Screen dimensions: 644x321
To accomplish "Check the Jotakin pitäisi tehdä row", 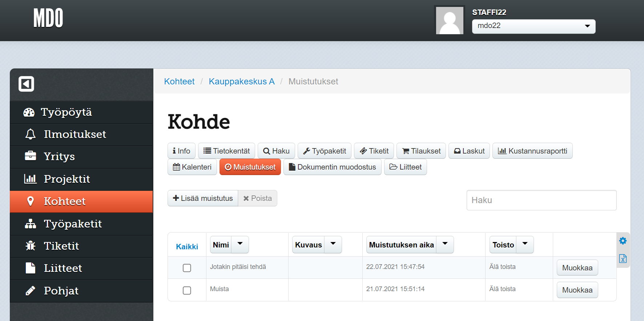I will pyautogui.click(x=187, y=268).
